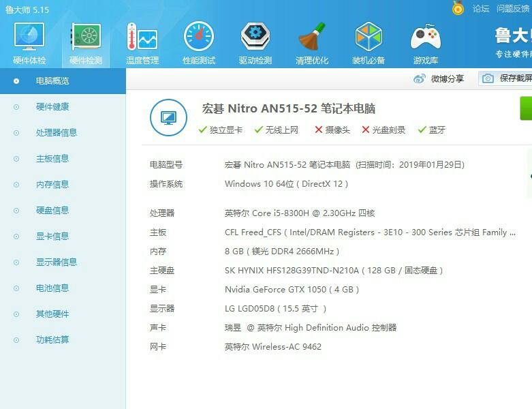Click the 8 GB 镁光 DDR4 memory value
This screenshot has height=409, width=532.
click(x=282, y=252)
